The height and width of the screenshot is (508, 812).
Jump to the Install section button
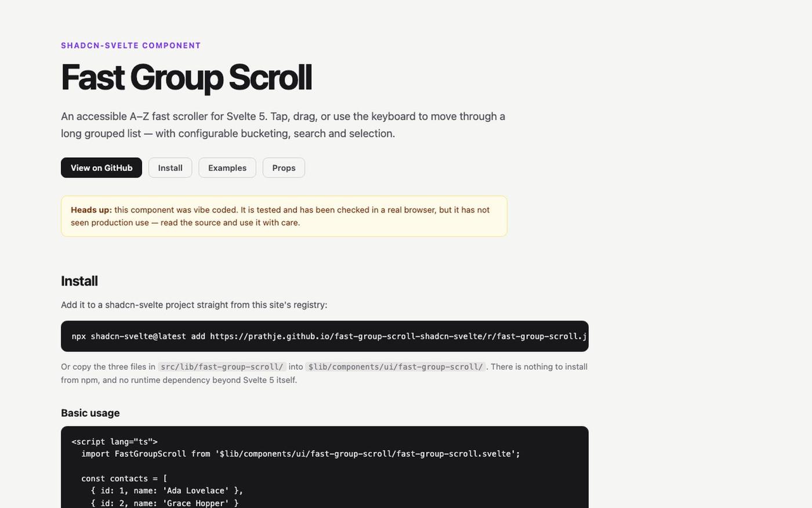coord(170,168)
